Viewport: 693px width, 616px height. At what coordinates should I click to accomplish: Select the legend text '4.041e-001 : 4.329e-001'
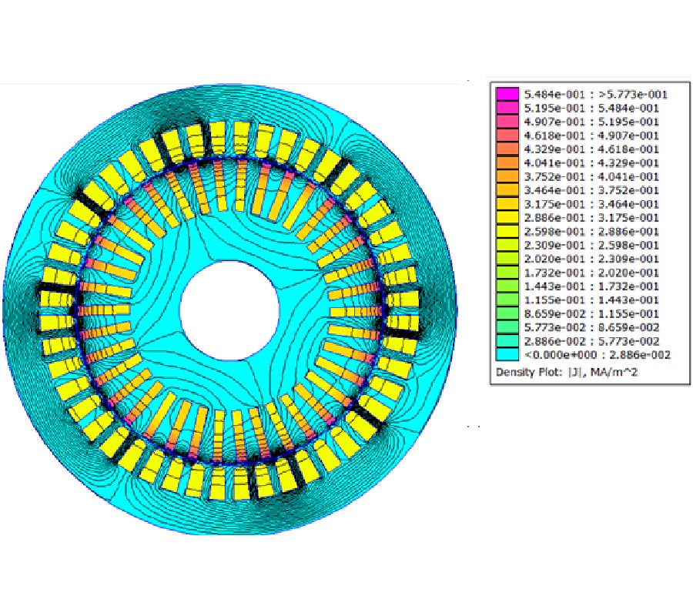[591, 163]
